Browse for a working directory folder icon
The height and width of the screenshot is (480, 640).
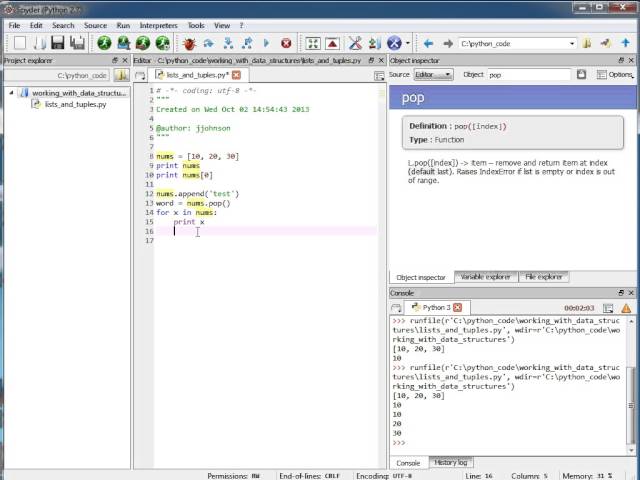(587, 43)
